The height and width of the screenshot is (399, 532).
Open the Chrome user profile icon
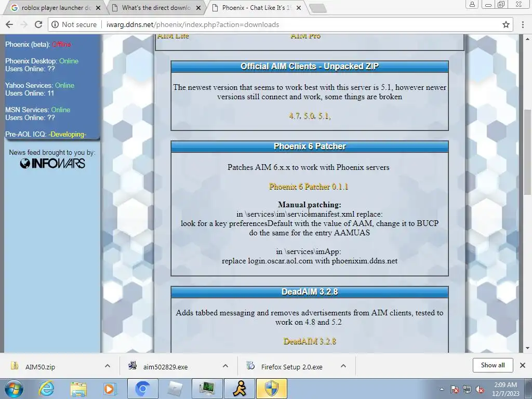point(472,4)
